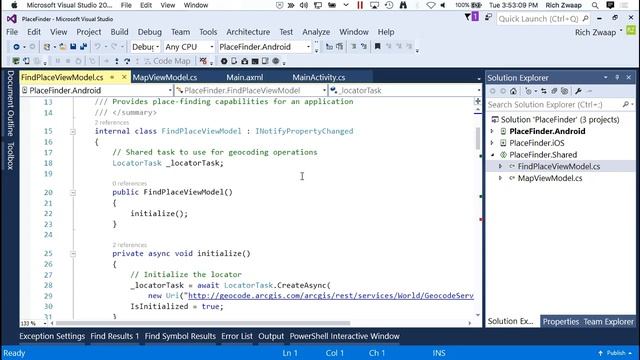
Task: Click Sync with Active Document icon
Action: pyautogui.click(x=544, y=91)
